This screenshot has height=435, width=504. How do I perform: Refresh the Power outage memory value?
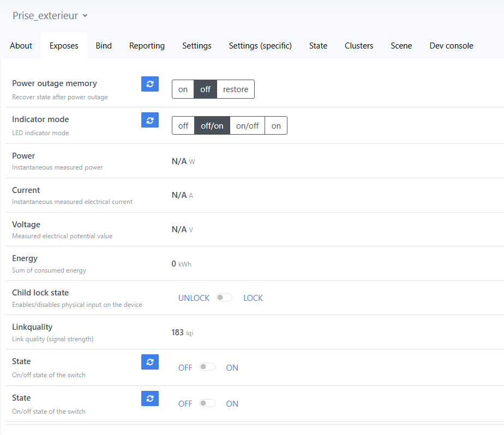(x=150, y=84)
